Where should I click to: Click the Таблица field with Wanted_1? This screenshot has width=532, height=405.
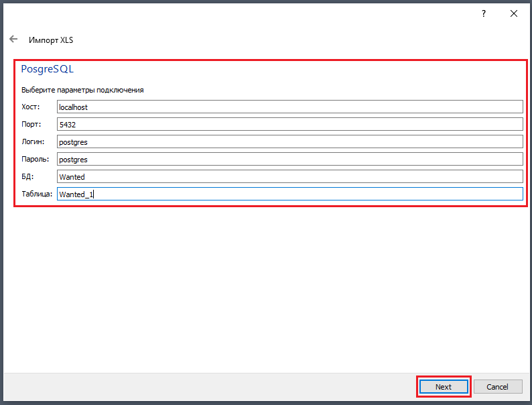(x=289, y=194)
